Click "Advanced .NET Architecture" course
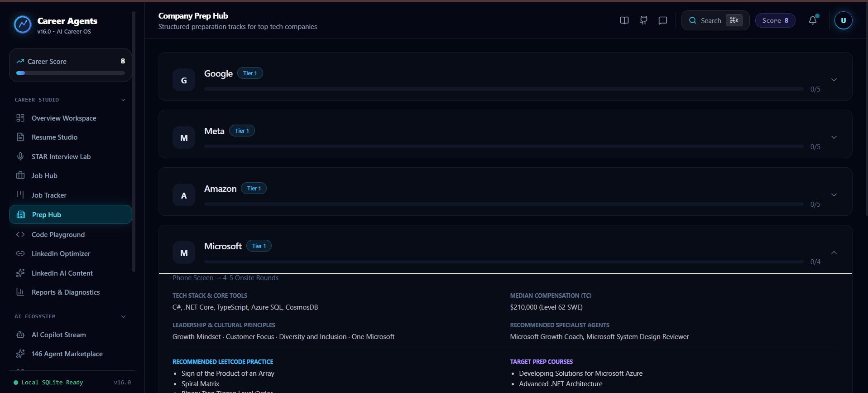Screen dimensions: 868x393 [561, 384]
